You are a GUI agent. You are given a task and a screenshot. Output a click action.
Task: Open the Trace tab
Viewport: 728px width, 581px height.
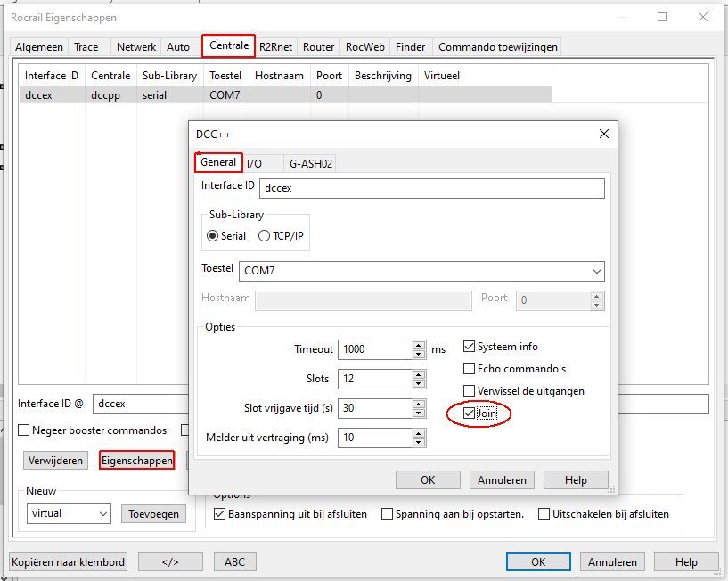86,47
